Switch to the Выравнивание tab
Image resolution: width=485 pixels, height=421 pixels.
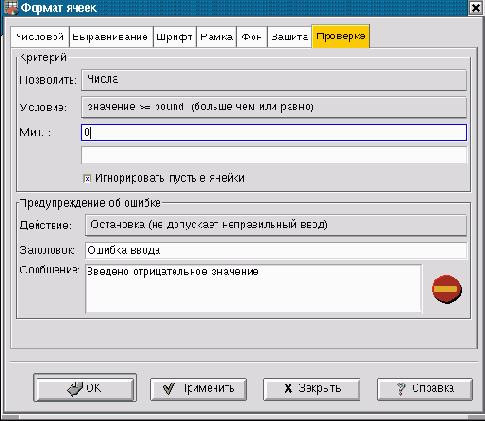[111, 37]
